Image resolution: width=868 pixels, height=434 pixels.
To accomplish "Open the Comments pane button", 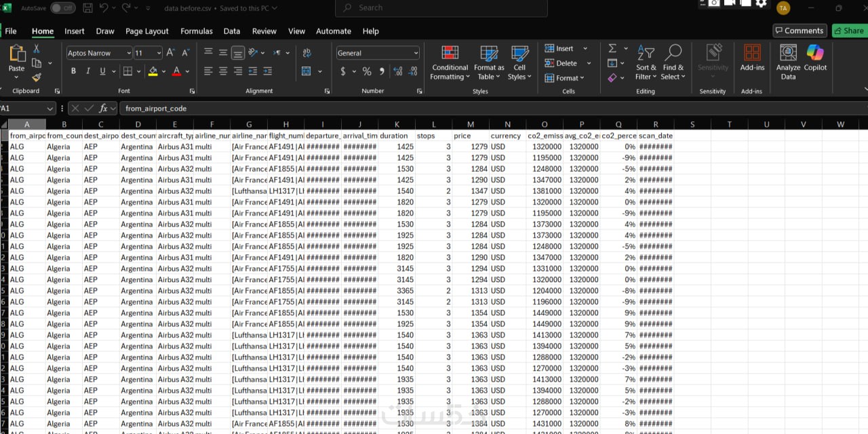I will click(x=799, y=31).
